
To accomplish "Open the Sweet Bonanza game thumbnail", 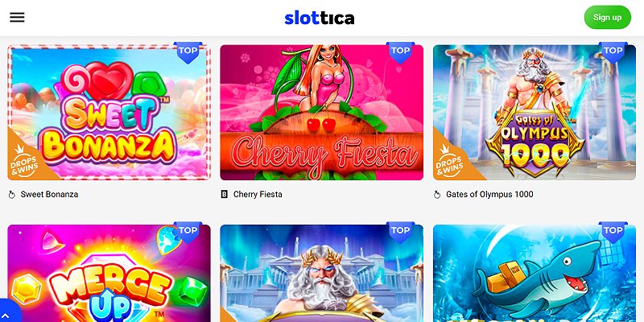I will pyautogui.click(x=109, y=113).
